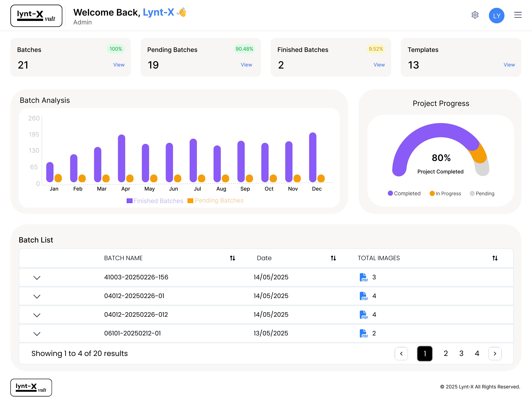Sort by Total Images using sort arrows
Image resolution: width=532 pixels, height=404 pixels.
pyautogui.click(x=495, y=258)
